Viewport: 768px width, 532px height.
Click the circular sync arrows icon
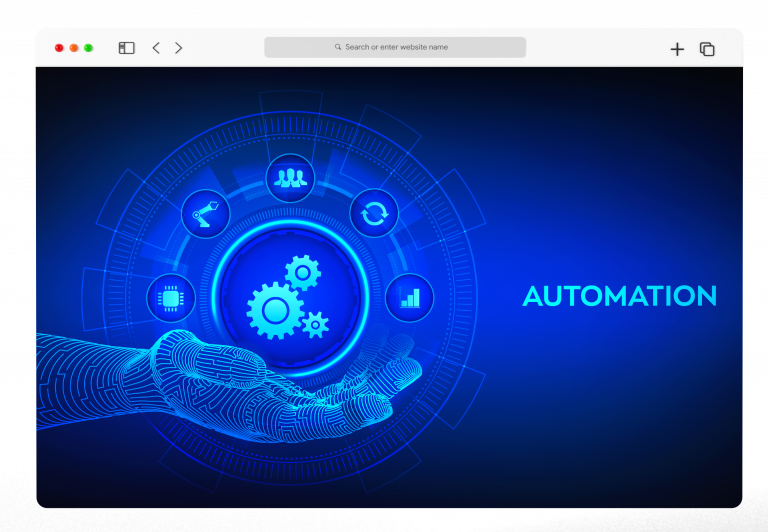click(374, 213)
